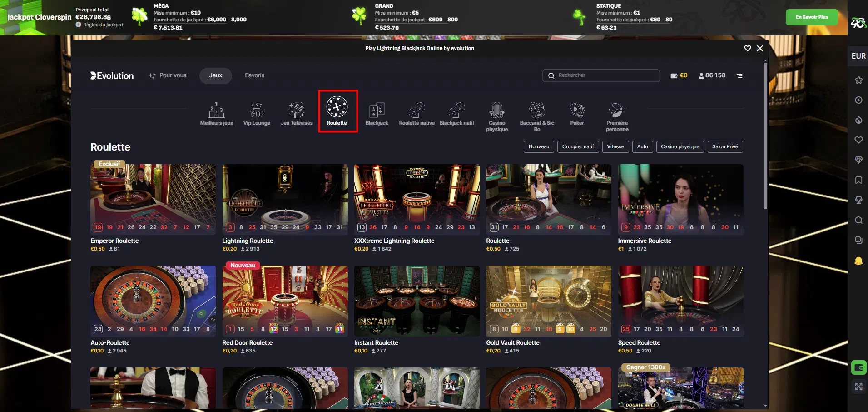The height and width of the screenshot is (412, 868).
Task: Switch to the Favoris tab
Action: pos(254,75)
